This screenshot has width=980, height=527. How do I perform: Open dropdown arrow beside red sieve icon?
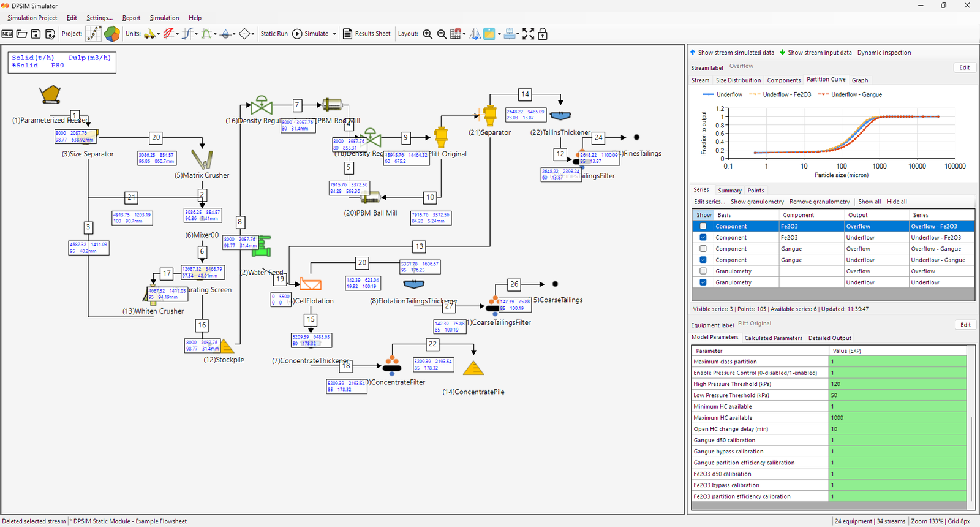(x=177, y=34)
